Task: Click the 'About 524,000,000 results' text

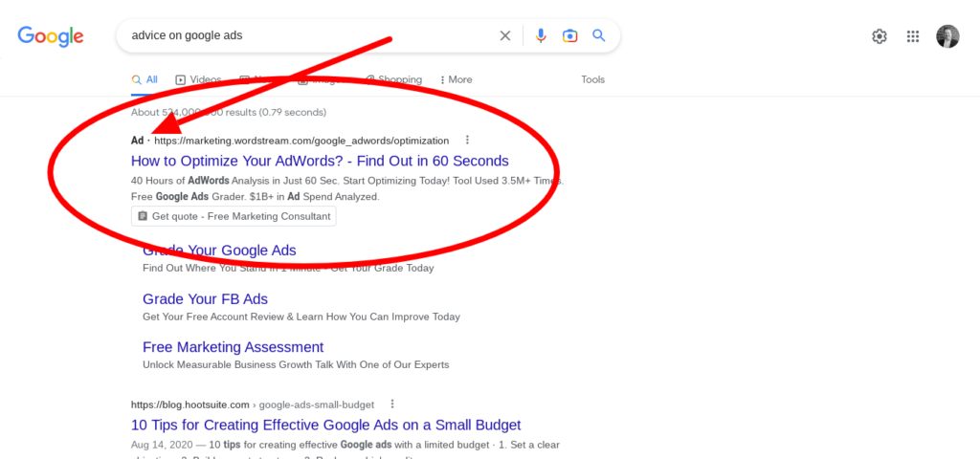Action: pos(229,113)
